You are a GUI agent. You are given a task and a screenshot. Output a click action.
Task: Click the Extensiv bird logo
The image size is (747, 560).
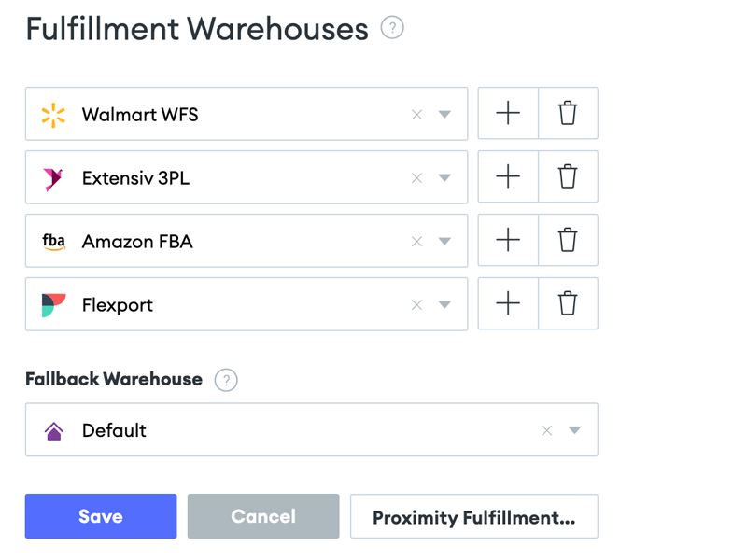coord(53,179)
